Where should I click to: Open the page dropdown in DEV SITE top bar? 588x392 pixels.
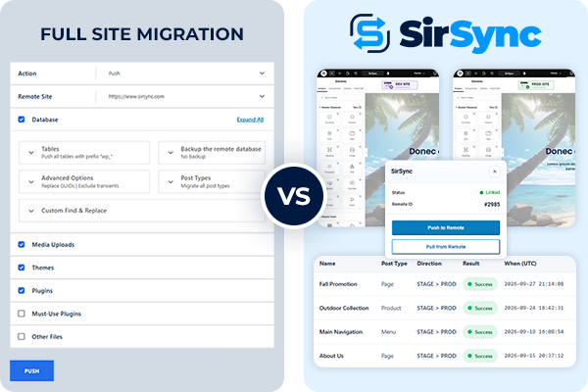(419, 73)
